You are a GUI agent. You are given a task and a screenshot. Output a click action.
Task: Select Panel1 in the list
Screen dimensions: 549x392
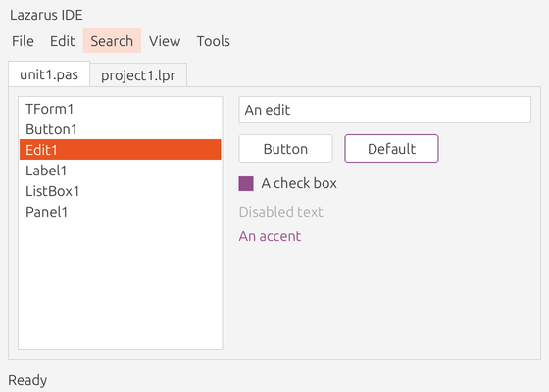pyautogui.click(x=120, y=212)
